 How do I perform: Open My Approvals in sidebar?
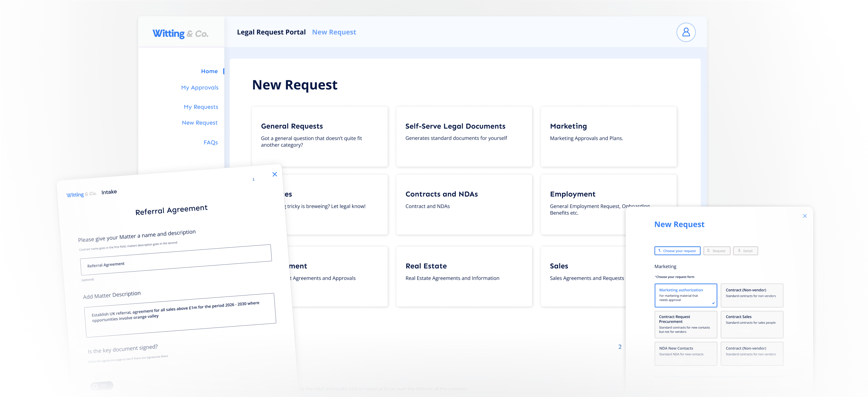(x=200, y=88)
